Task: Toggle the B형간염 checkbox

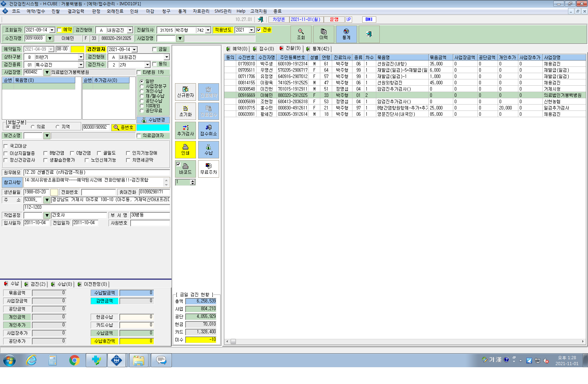Action: click(x=45, y=153)
